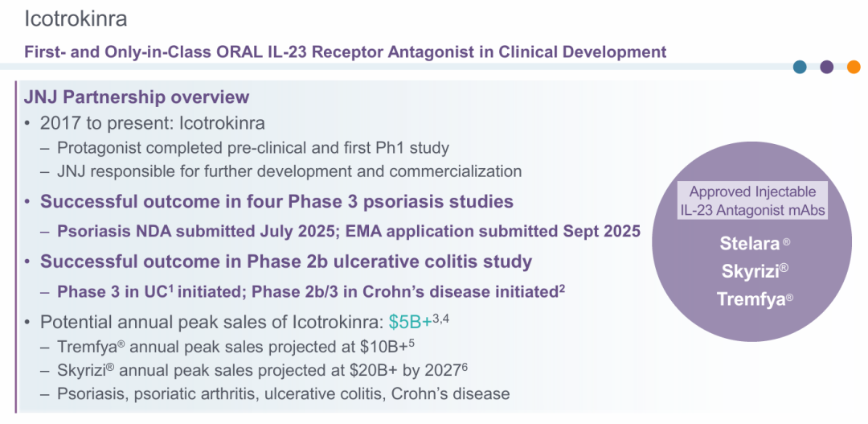
Task: Click the teal $5B+ peak sales figure
Action: point(410,322)
